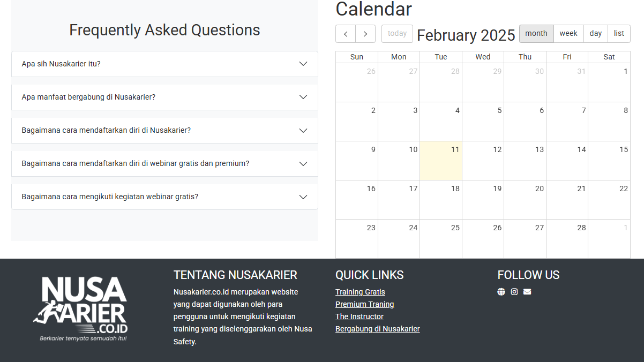Open the Instagram icon under Follow Us

(x=514, y=292)
